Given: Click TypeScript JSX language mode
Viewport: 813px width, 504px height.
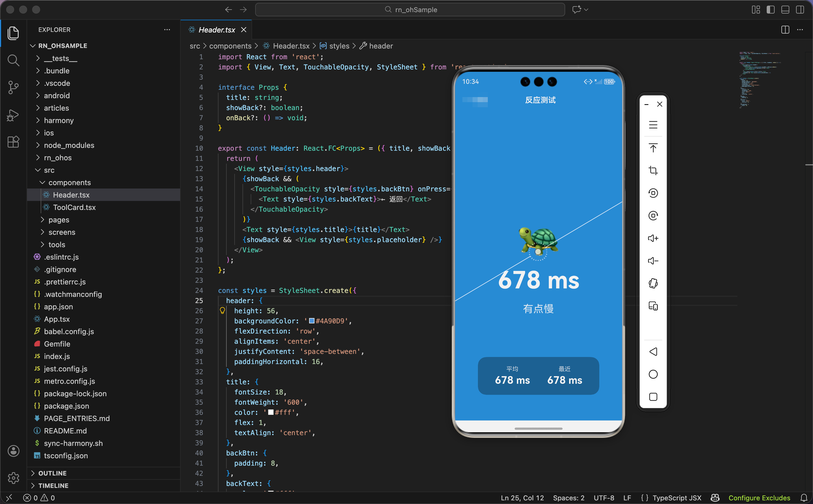Looking at the screenshot, I should pyautogui.click(x=677, y=498).
